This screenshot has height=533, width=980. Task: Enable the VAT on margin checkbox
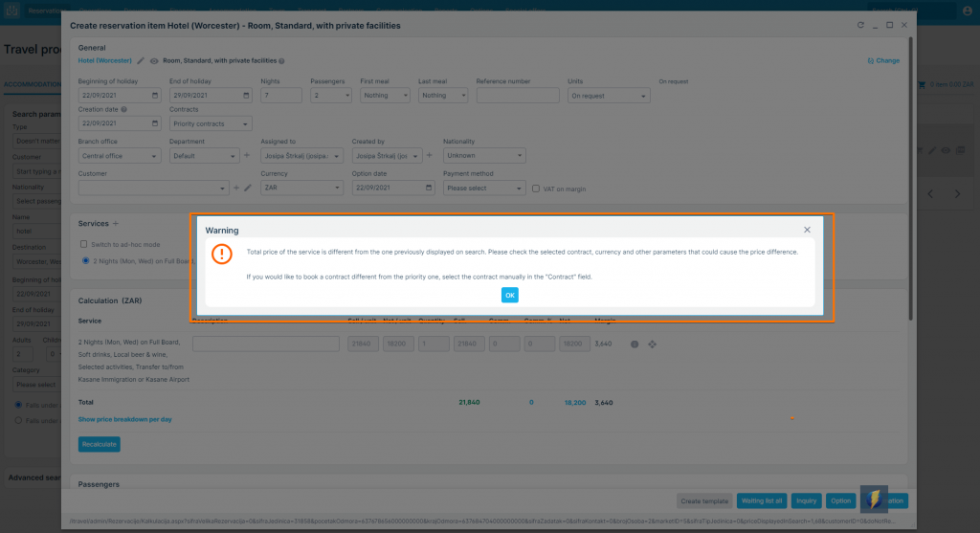pyautogui.click(x=536, y=189)
